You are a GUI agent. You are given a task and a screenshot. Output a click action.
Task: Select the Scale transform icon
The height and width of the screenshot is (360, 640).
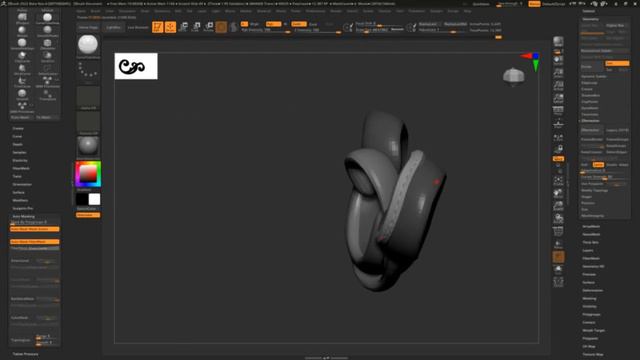196,27
